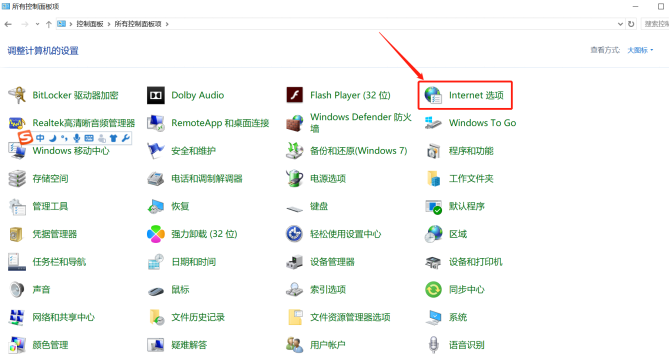
Task: Go up one folder level arrow
Action: click(49, 24)
